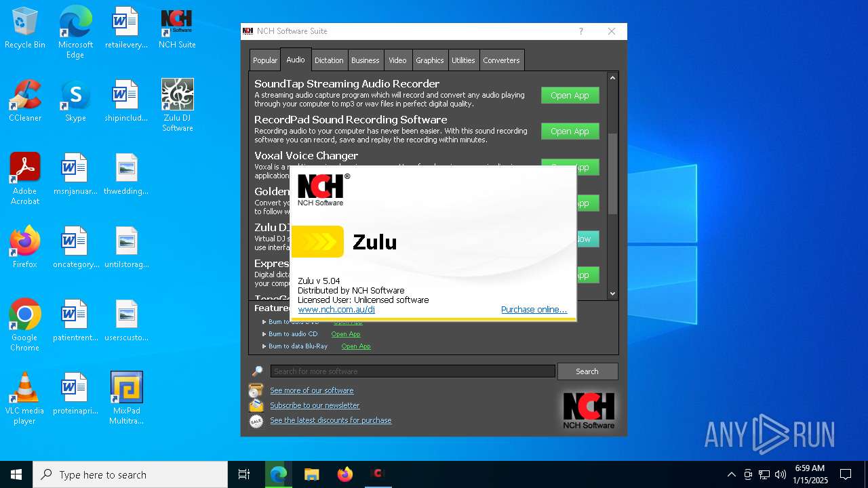This screenshot has width=868, height=488.
Task: Select the shipinclud Word document icon
Action: tap(126, 101)
